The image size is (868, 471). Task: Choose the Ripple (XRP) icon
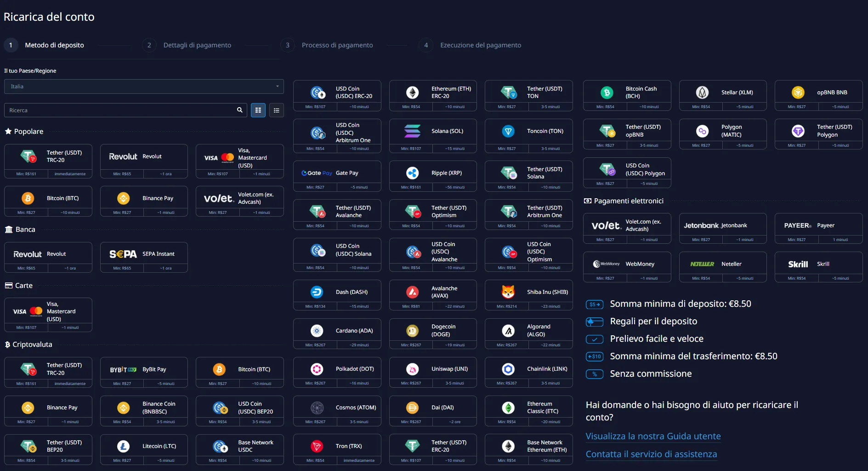[412, 173]
